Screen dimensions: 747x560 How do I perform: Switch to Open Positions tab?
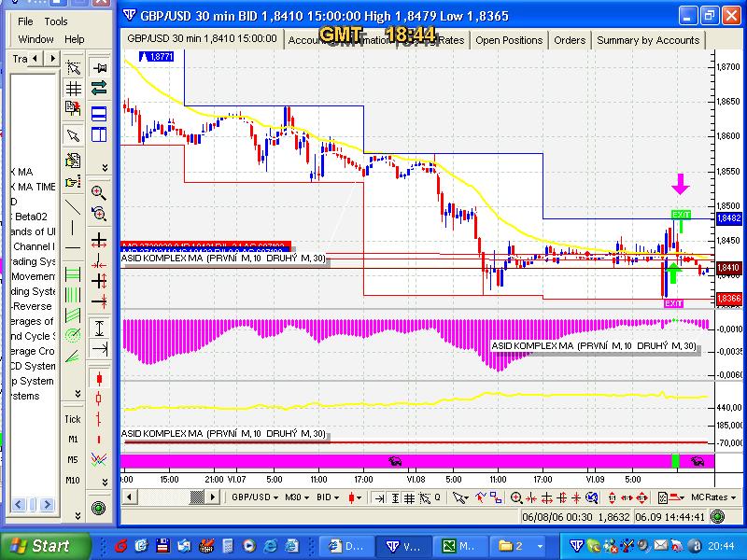click(x=509, y=40)
